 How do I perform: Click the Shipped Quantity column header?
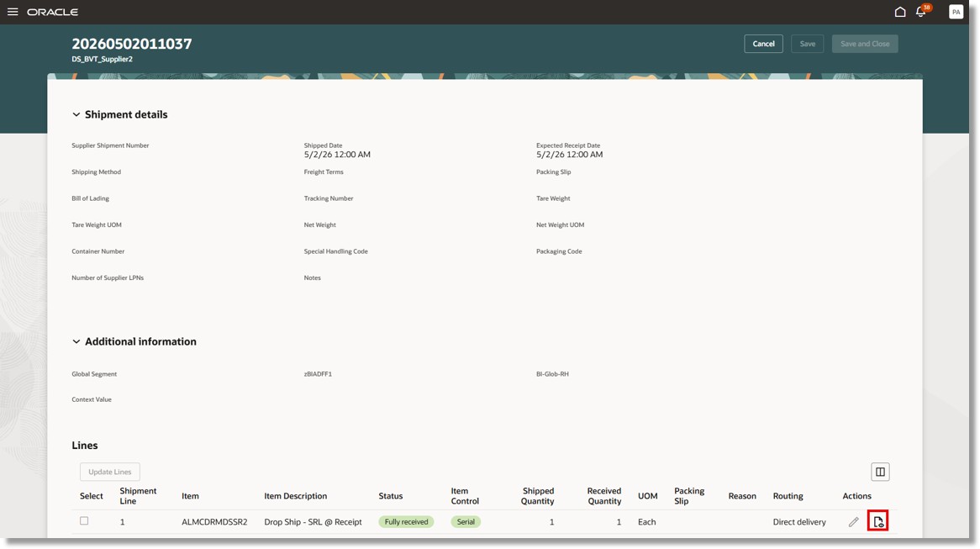coord(538,496)
